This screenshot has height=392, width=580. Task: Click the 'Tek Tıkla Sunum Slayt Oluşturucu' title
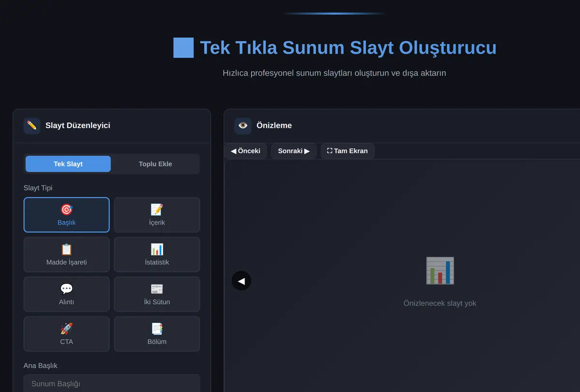click(348, 48)
